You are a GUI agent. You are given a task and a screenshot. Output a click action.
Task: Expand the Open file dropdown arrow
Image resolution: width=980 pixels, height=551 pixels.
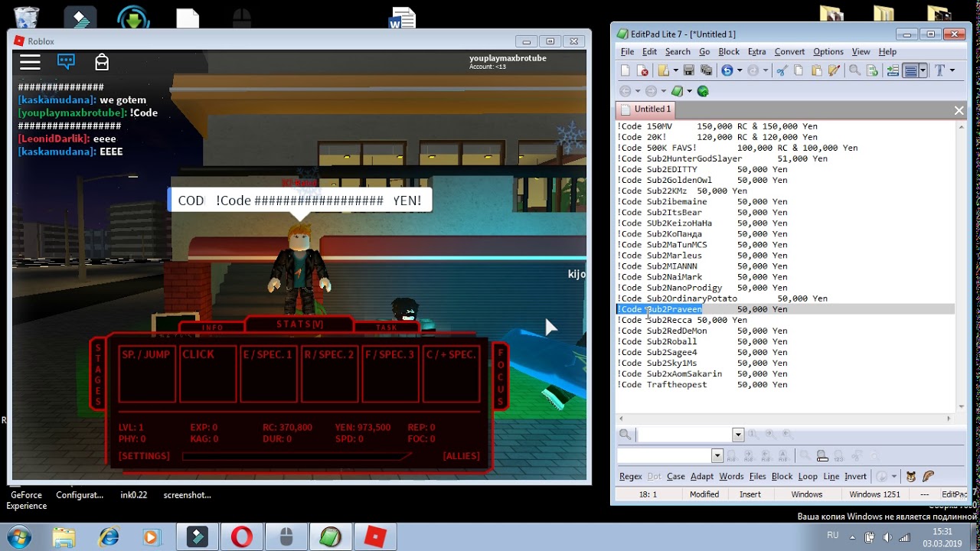(676, 70)
